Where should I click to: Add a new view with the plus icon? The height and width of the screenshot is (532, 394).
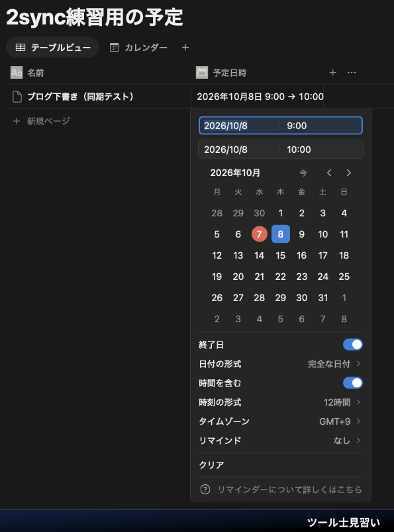coord(185,48)
